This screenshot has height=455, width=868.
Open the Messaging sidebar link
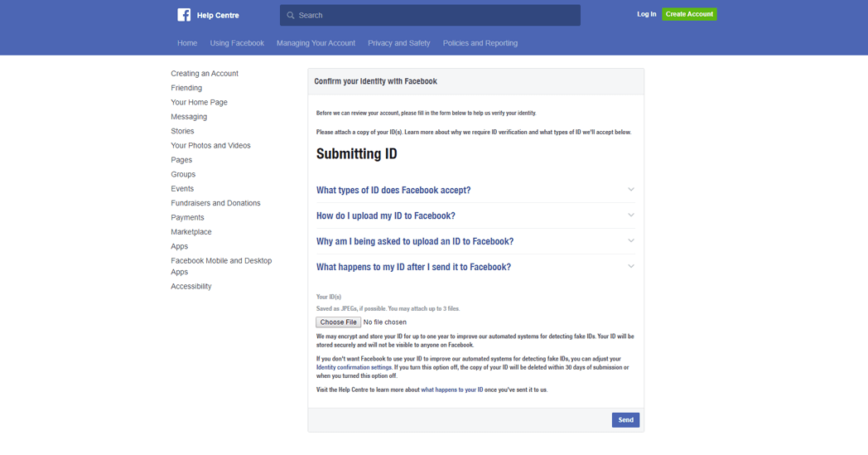pyautogui.click(x=189, y=117)
